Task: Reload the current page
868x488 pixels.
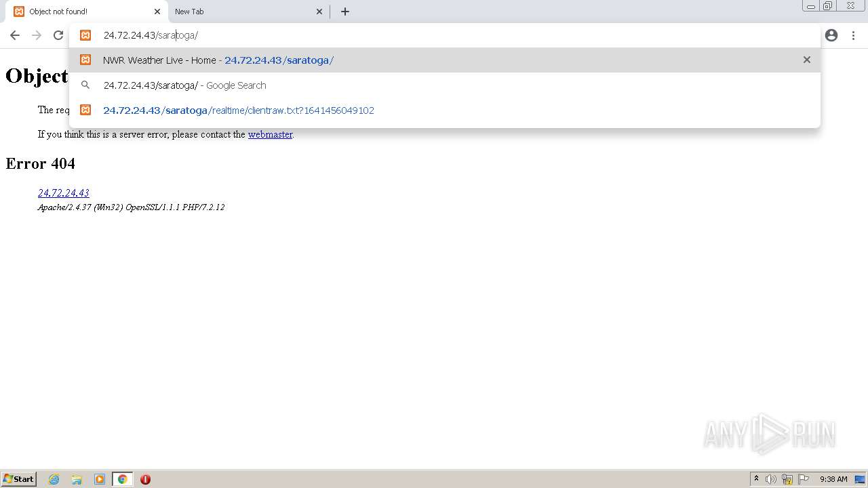Action: 58,35
